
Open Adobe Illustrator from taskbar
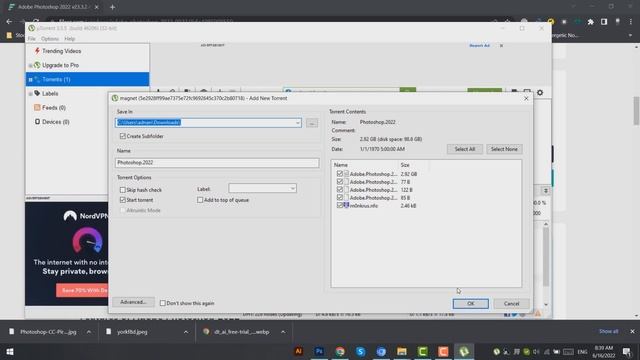click(298, 351)
